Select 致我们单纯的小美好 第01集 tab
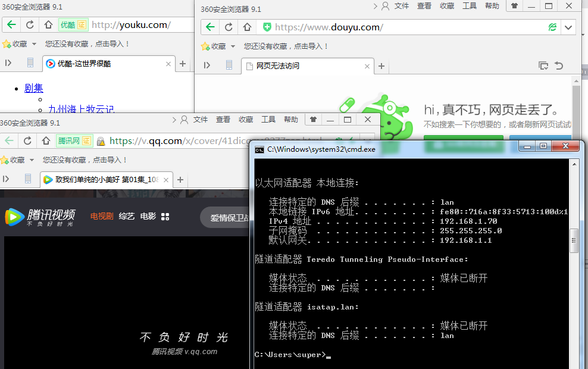The height and width of the screenshot is (369, 588). point(106,180)
